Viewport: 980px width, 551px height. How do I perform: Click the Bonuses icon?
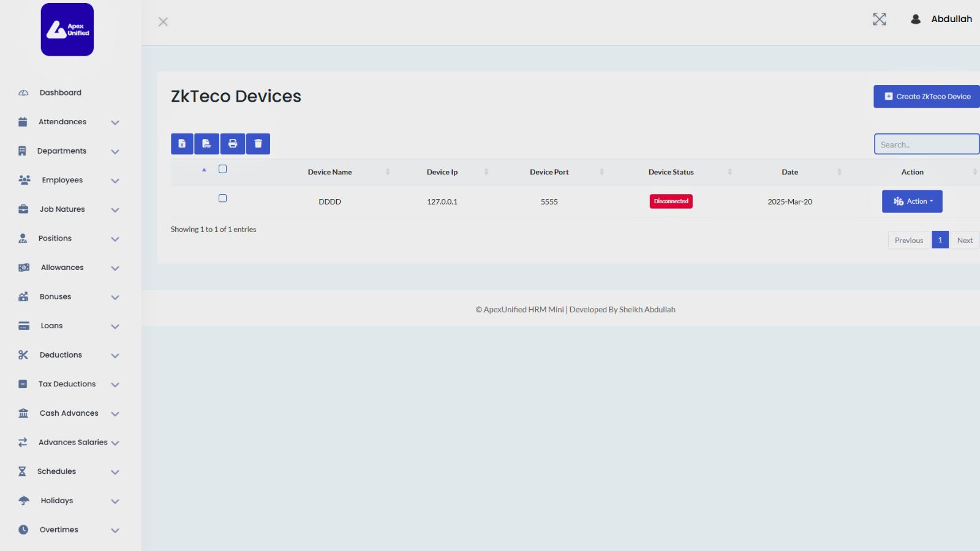(23, 297)
